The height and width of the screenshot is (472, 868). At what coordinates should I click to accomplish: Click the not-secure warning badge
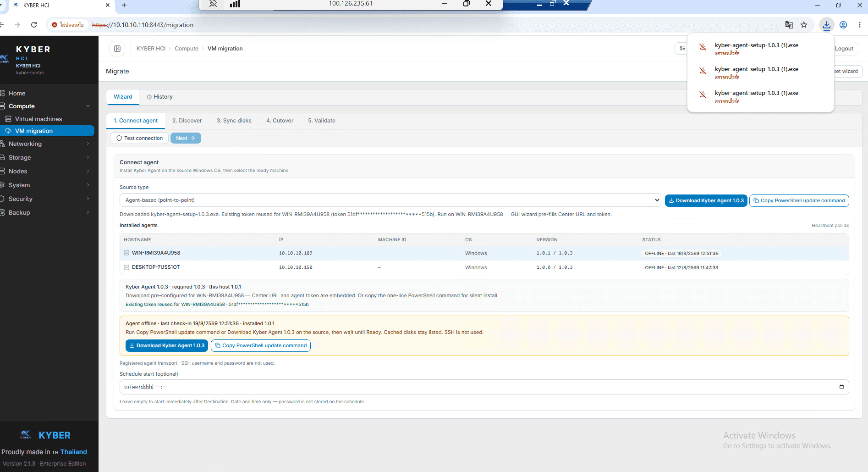click(68, 25)
